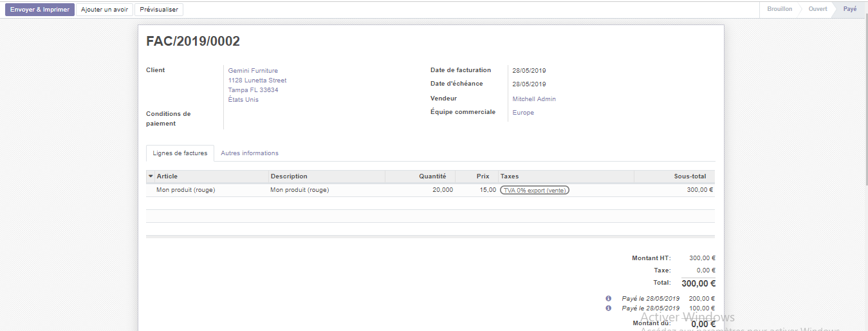Click the Brouillon status step

(x=779, y=9)
